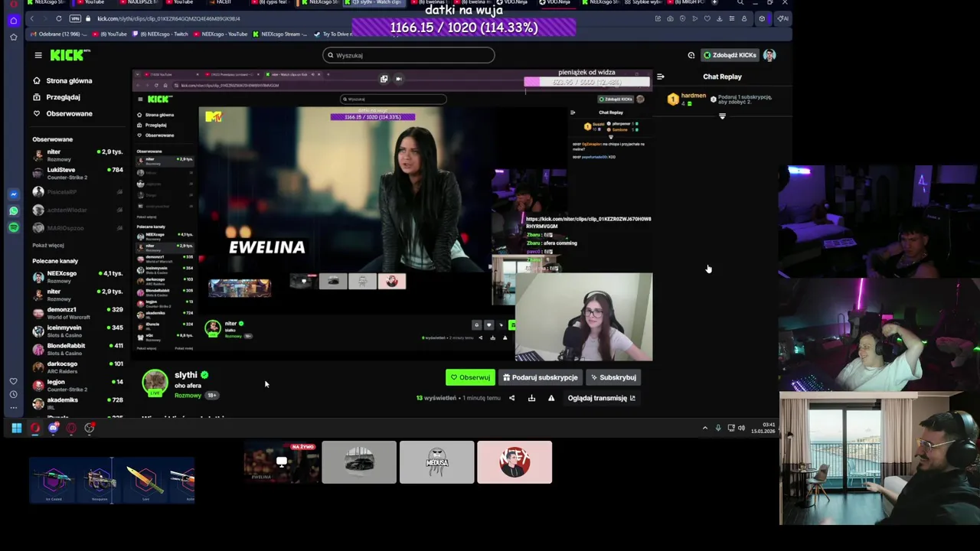Viewport: 980px width, 551px height.
Task: Collapse the Chat Replay panel arrow icon
Action: [660, 77]
